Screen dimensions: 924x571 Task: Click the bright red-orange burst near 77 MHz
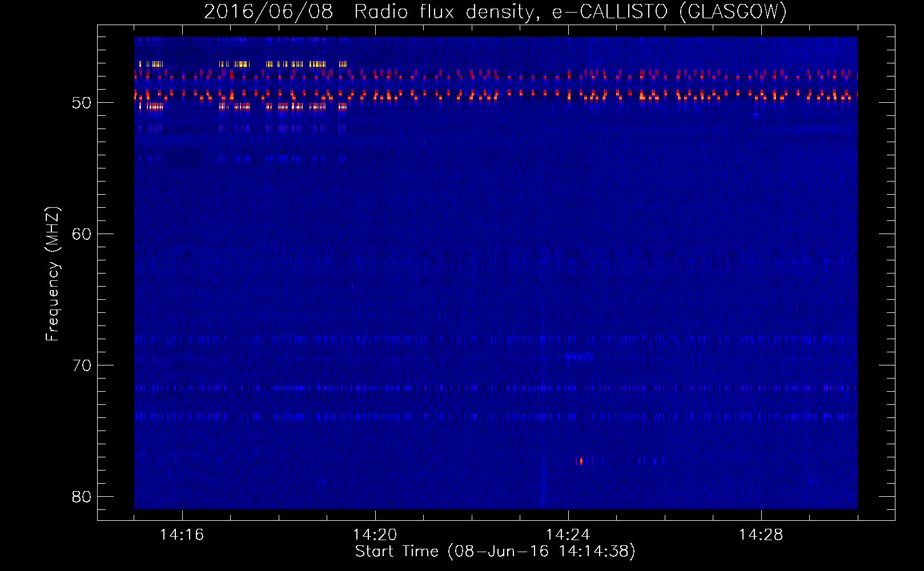[580, 461]
